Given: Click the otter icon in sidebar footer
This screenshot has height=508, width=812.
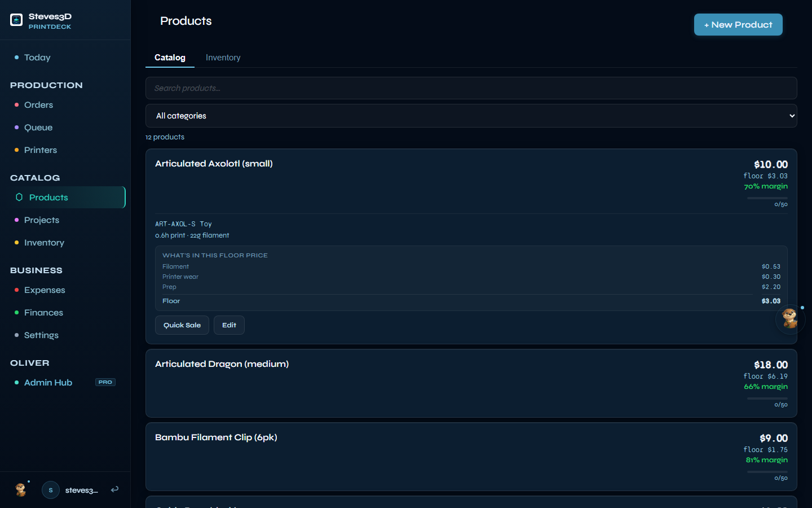Looking at the screenshot, I should coord(21,489).
